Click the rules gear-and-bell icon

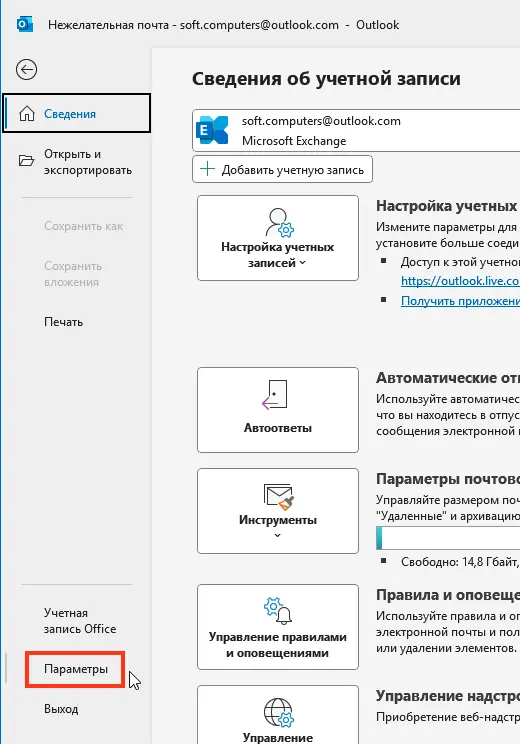coord(278,610)
